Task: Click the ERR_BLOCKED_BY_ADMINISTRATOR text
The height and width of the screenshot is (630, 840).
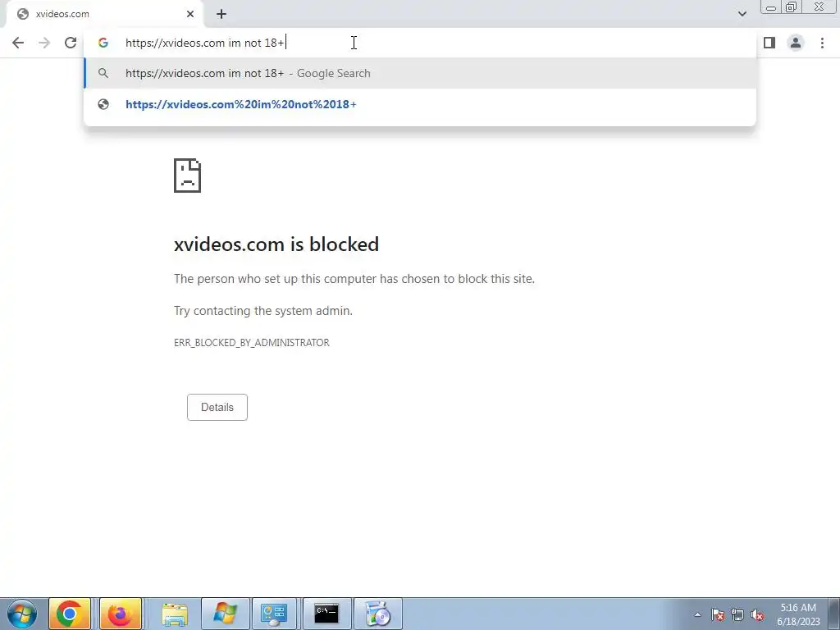Action: click(x=252, y=342)
